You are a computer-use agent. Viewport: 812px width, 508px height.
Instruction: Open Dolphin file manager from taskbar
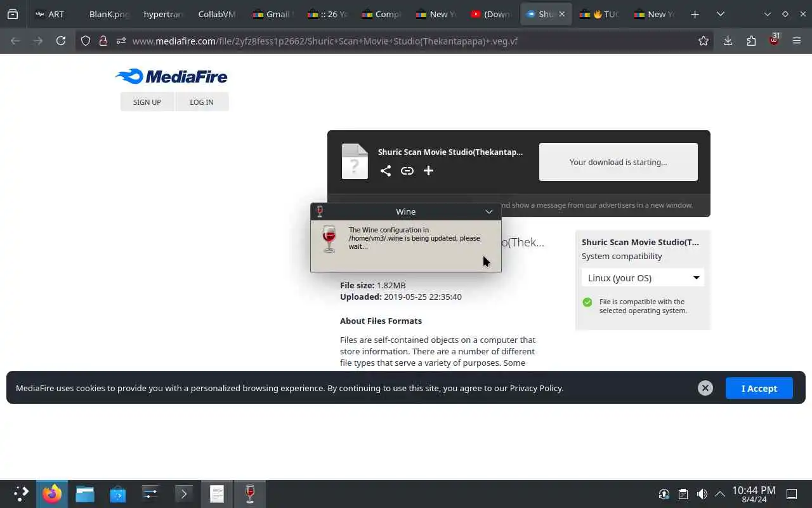[85, 493]
